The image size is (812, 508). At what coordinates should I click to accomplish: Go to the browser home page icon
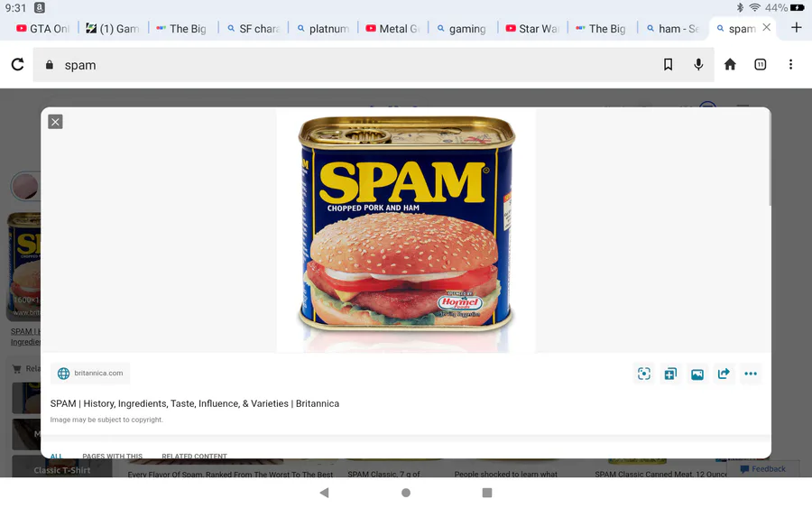point(730,64)
